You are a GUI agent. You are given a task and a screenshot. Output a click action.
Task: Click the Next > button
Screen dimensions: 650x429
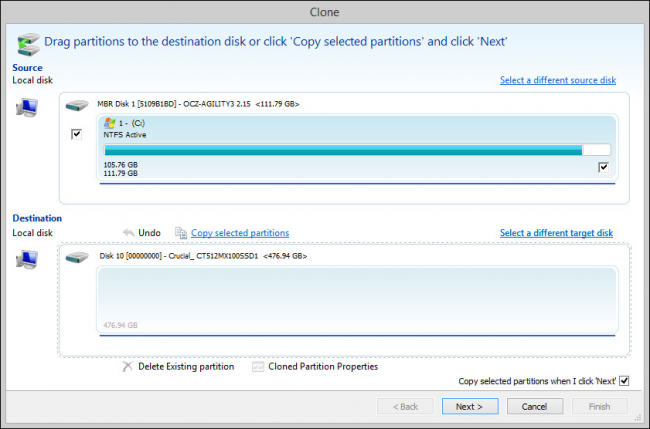tap(470, 407)
